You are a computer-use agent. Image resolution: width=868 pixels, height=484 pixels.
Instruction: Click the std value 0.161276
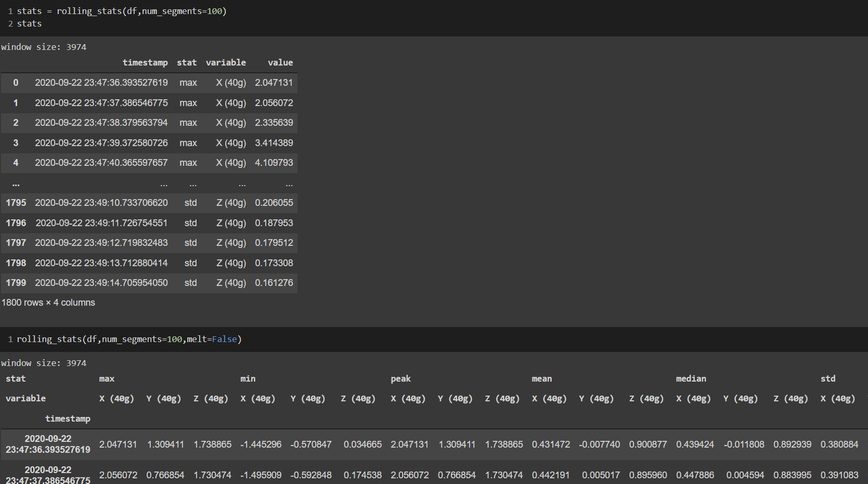274,283
